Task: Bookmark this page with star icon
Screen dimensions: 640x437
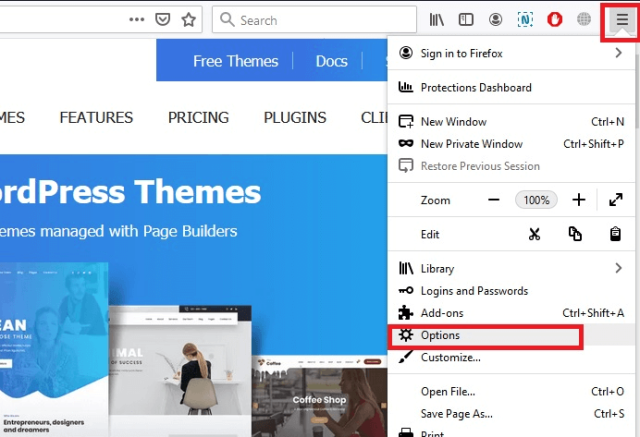Action: pos(188,19)
